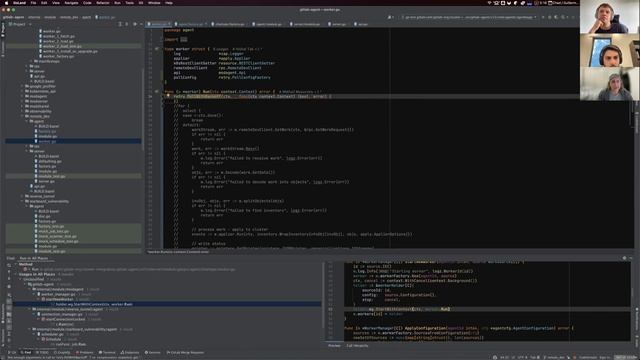This screenshot has width=640, height=360.
Task: Open the Git tool window button
Action: pyautogui.click(x=12, y=353)
